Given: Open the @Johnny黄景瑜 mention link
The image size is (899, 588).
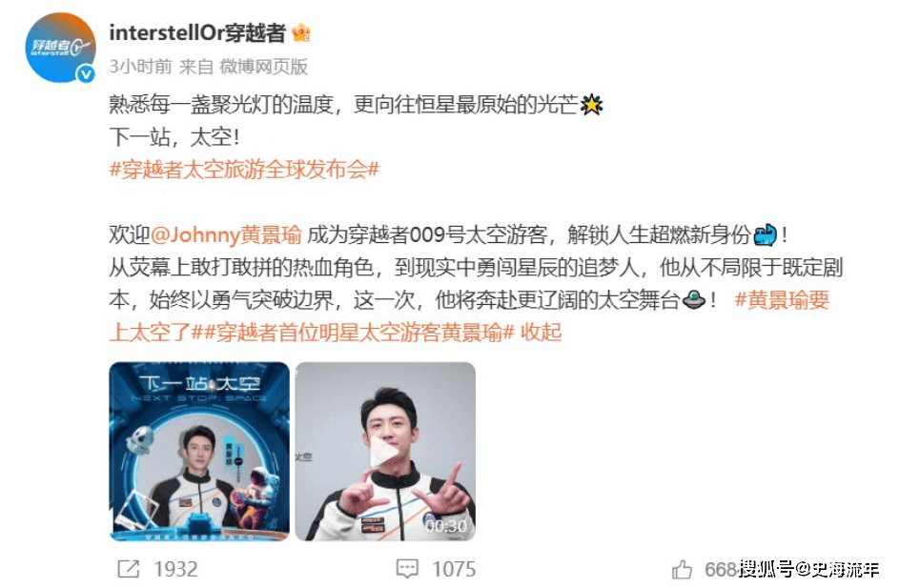Looking at the screenshot, I should tap(226, 235).
